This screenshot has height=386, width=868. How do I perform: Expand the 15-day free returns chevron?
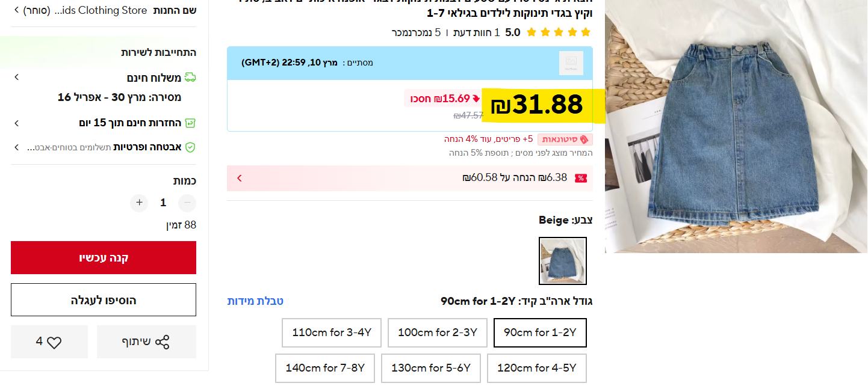(x=17, y=123)
